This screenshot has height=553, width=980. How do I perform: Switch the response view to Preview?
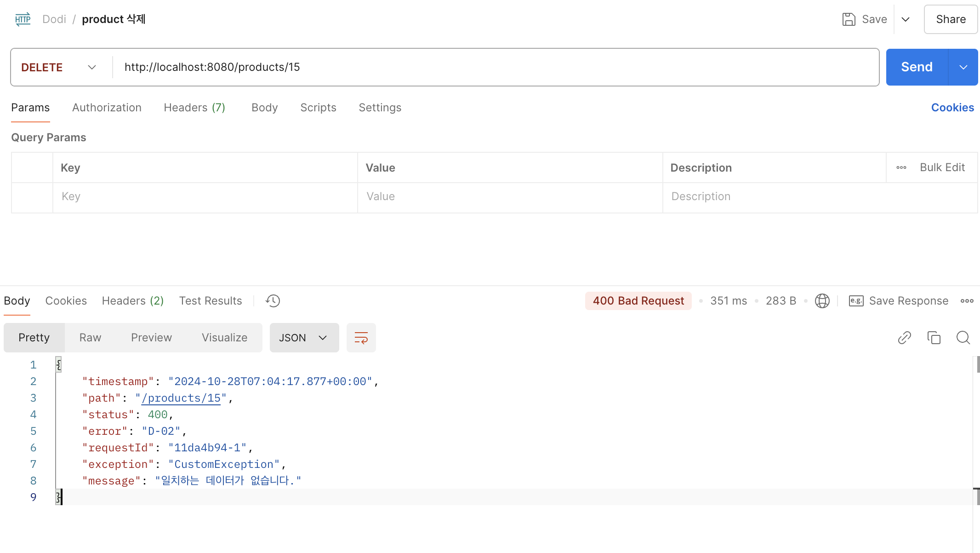[151, 338]
